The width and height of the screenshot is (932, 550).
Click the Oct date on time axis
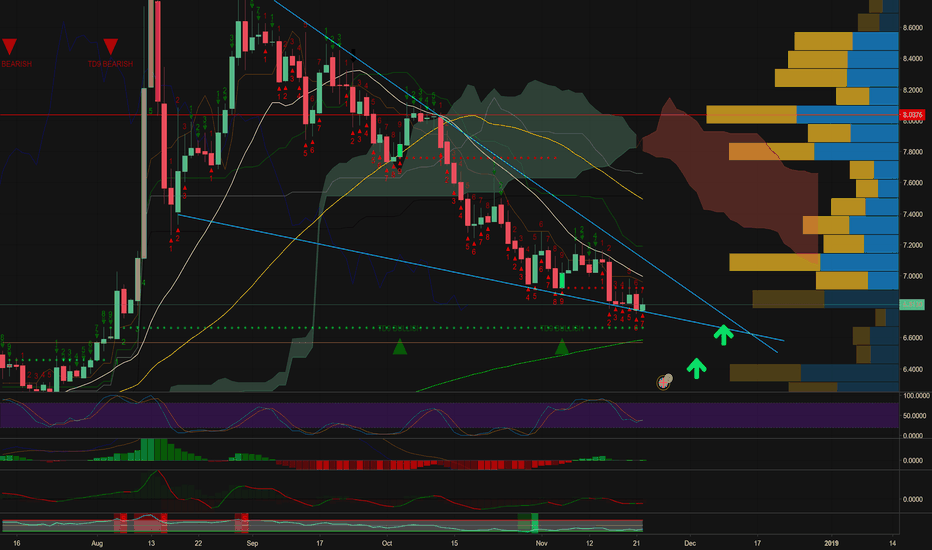click(387, 543)
